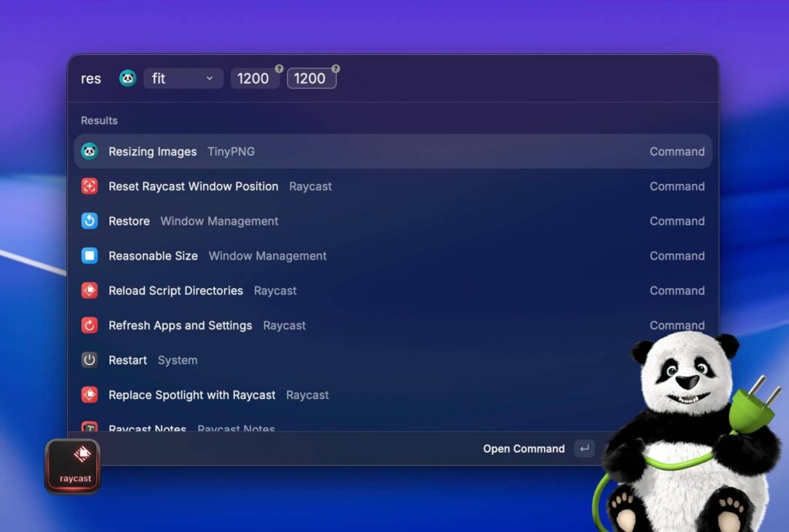
Task: Click the blue Restore window icon
Action: tap(89, 221)
